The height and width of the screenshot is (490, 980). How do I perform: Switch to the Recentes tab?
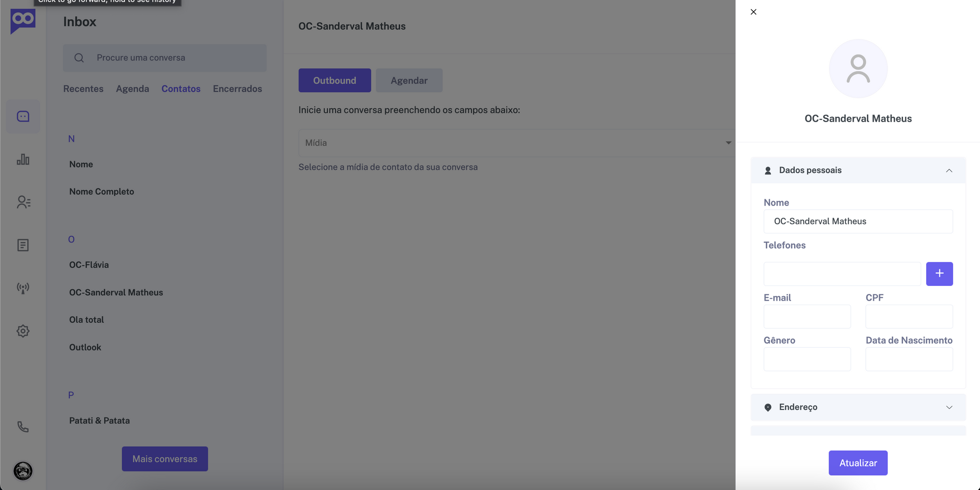[x=83, y=89]
